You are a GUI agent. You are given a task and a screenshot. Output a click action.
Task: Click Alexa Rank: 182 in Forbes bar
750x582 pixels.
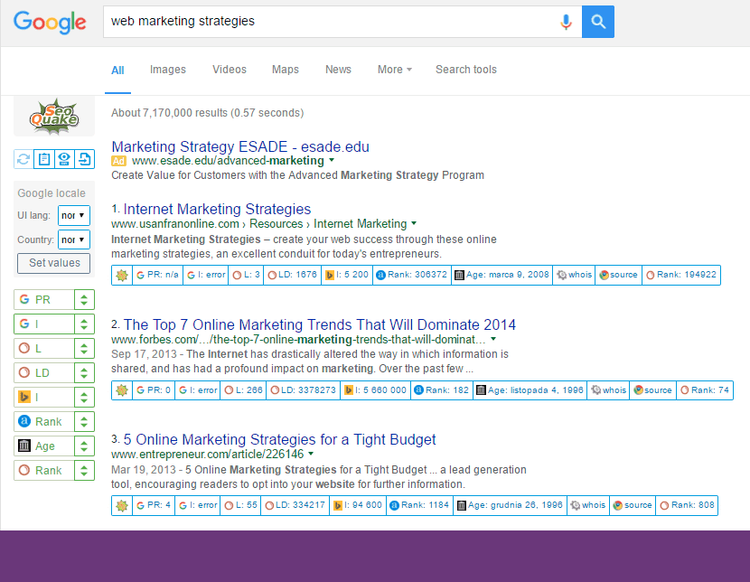tap(441, 390)
